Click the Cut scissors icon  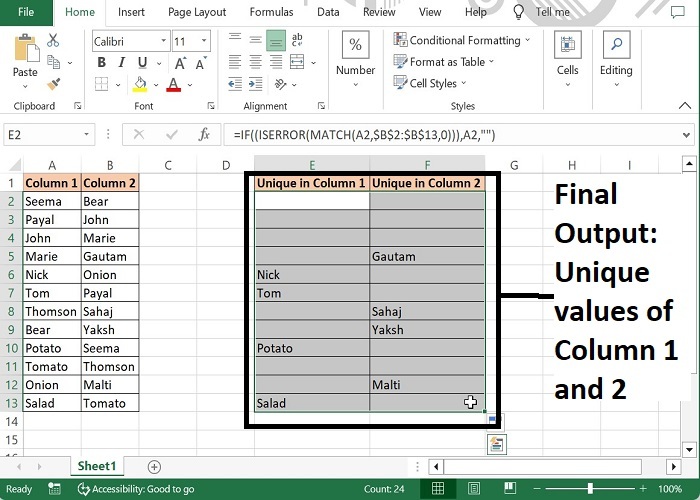53,40
